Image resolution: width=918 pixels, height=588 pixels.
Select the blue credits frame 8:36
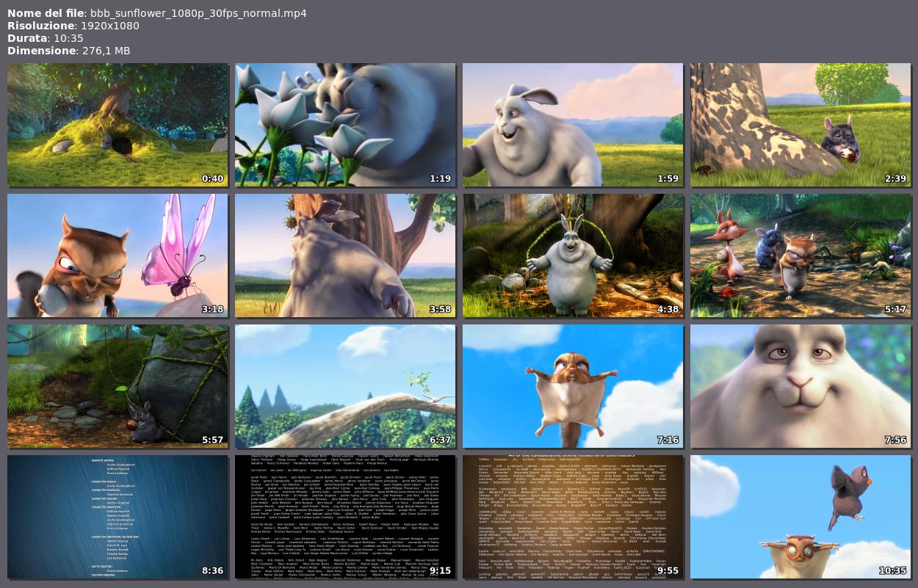pos(118,517)
